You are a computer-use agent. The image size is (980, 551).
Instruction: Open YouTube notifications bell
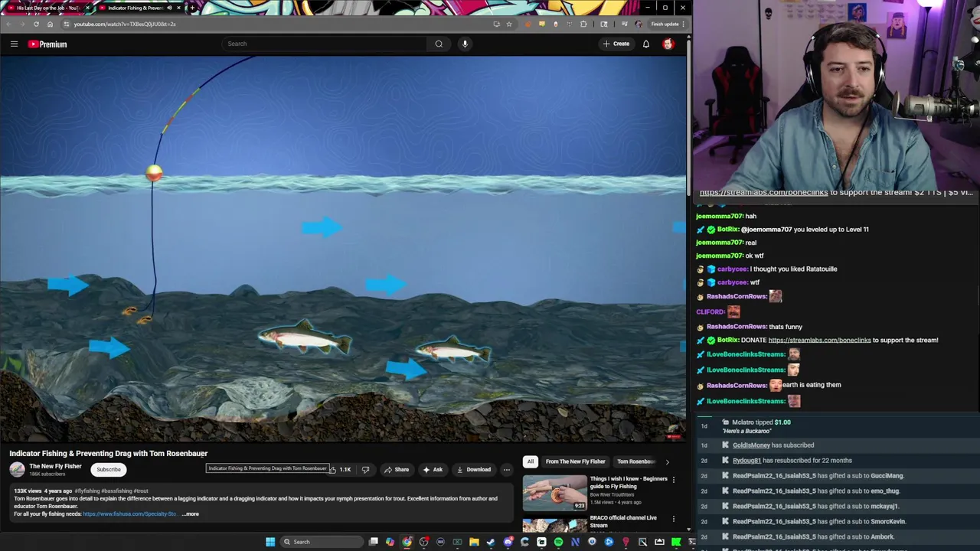[x=646, y=44]
